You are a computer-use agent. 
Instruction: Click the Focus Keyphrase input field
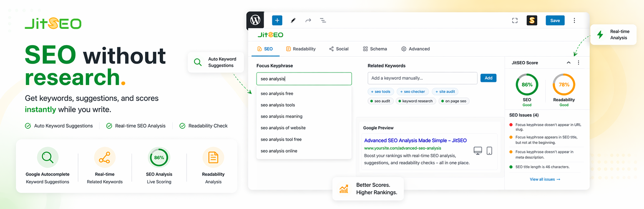[304, 79]
